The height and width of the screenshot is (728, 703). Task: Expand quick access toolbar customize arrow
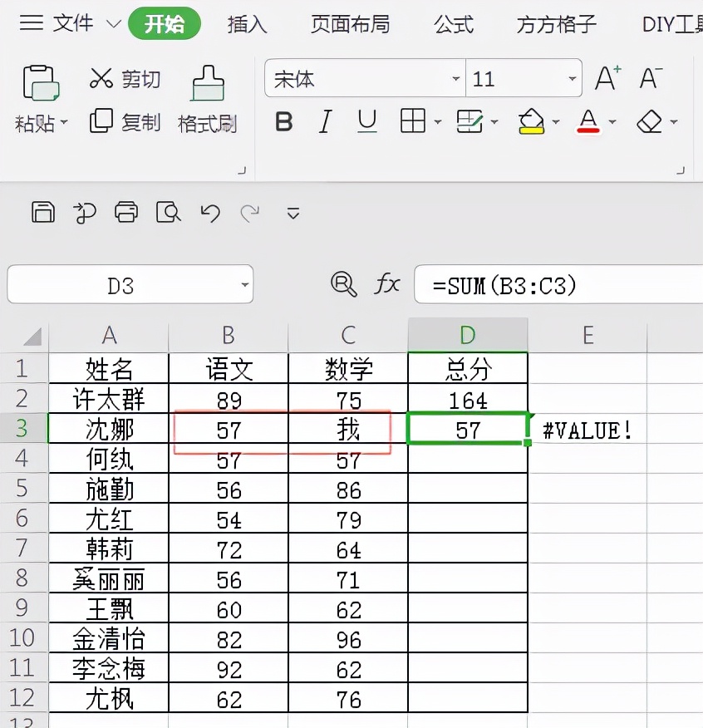(293, 214)
